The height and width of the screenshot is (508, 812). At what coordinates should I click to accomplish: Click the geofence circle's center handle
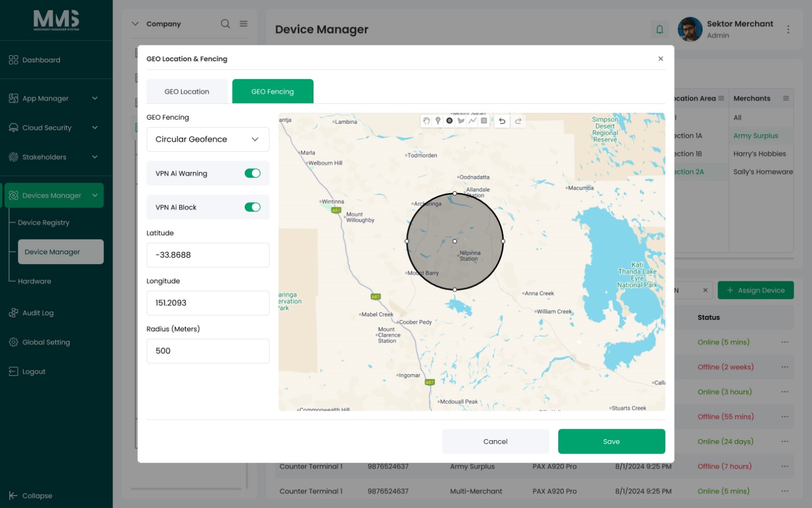455,241
